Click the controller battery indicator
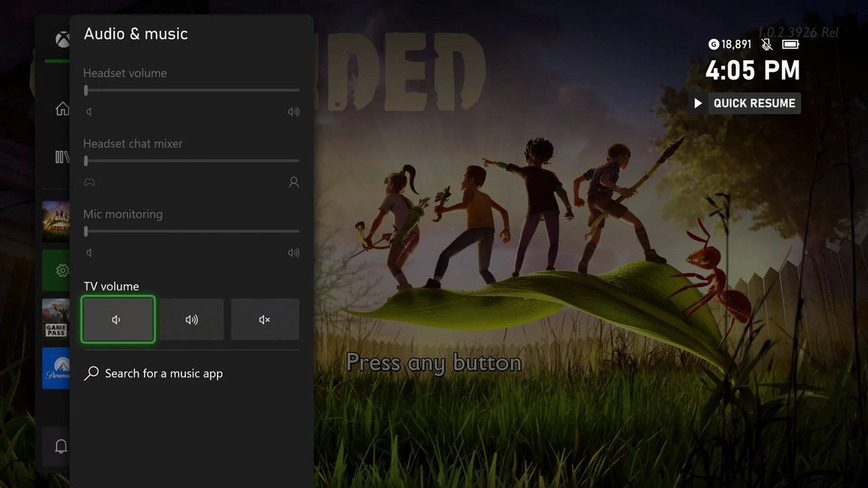This screenshot has height=488, width=868. [791, 43]
